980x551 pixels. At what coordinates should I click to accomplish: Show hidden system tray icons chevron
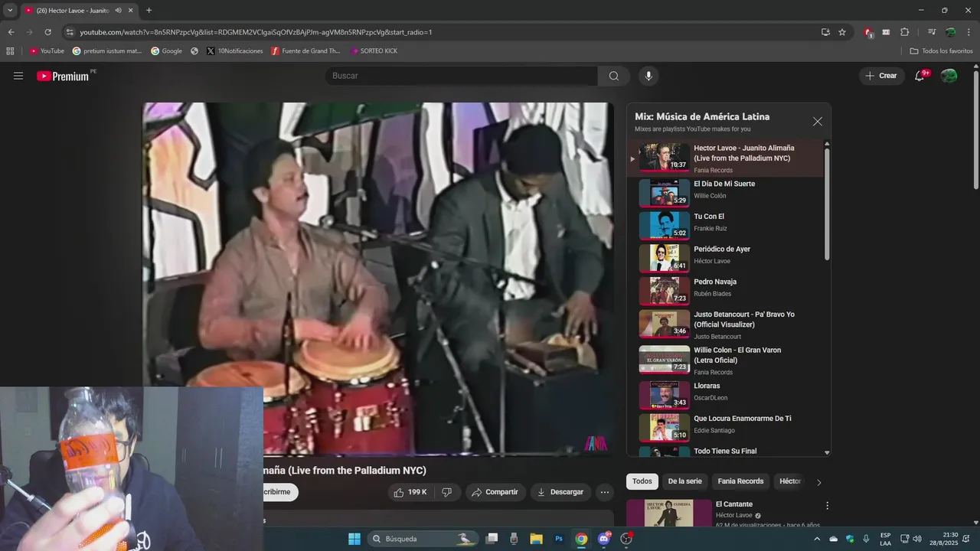(x=816, y=539)
